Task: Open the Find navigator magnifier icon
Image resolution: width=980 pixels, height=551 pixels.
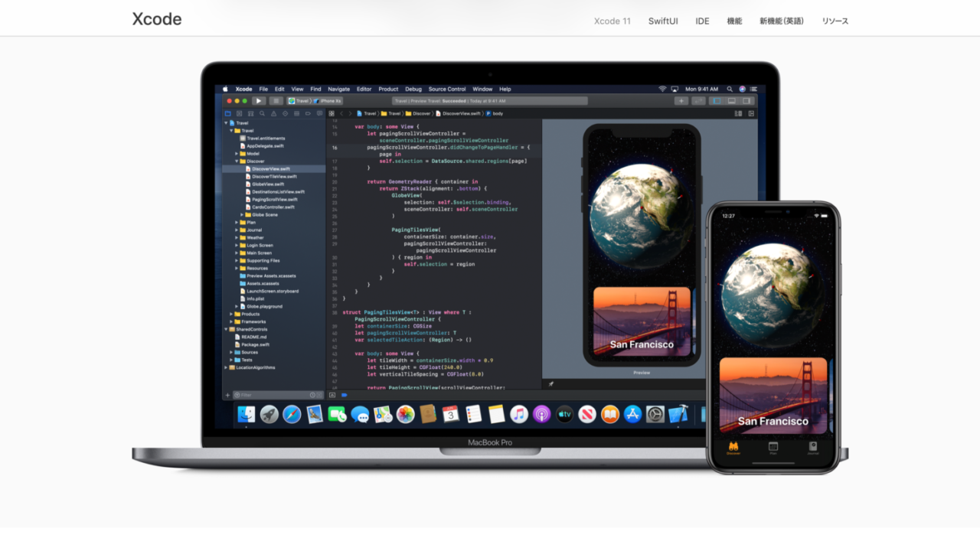Action: (x=263, y=113)
